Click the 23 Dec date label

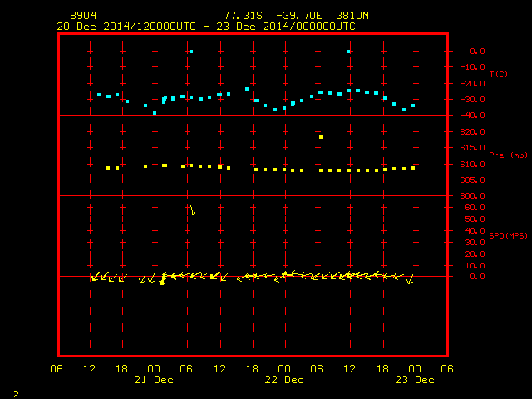coord(415,380)
